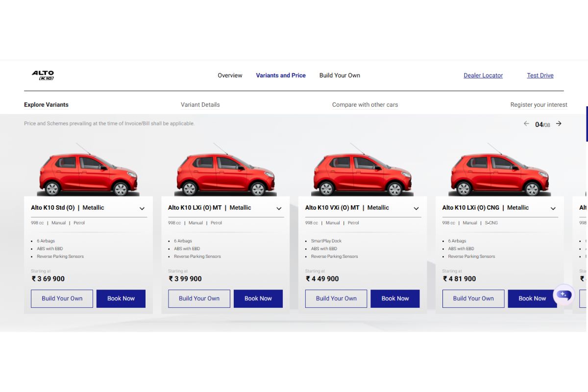Select Variants and Price tab
The height and width of the screenshot is (392, 588).
tap(281, 75)
